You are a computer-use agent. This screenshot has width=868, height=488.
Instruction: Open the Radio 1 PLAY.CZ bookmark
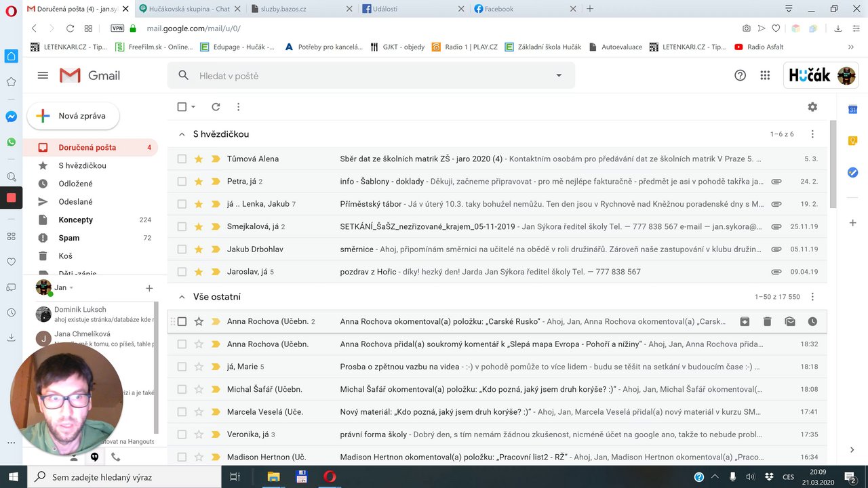tap(465, 47)
